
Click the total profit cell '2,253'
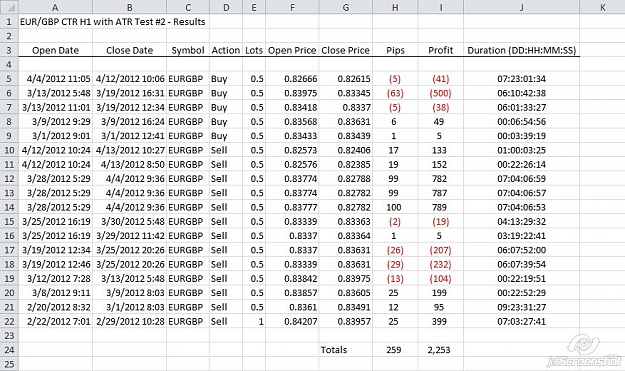[x=440, y=350]
